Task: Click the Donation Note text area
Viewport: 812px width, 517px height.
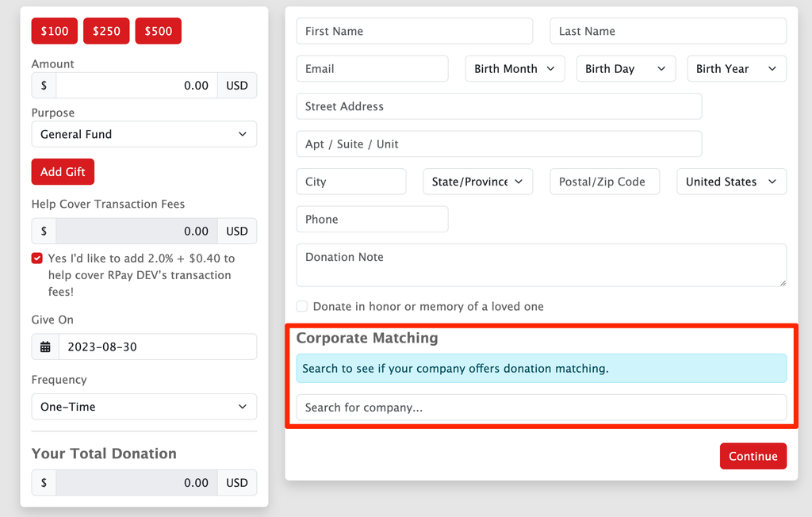Action: pos(541,265)
